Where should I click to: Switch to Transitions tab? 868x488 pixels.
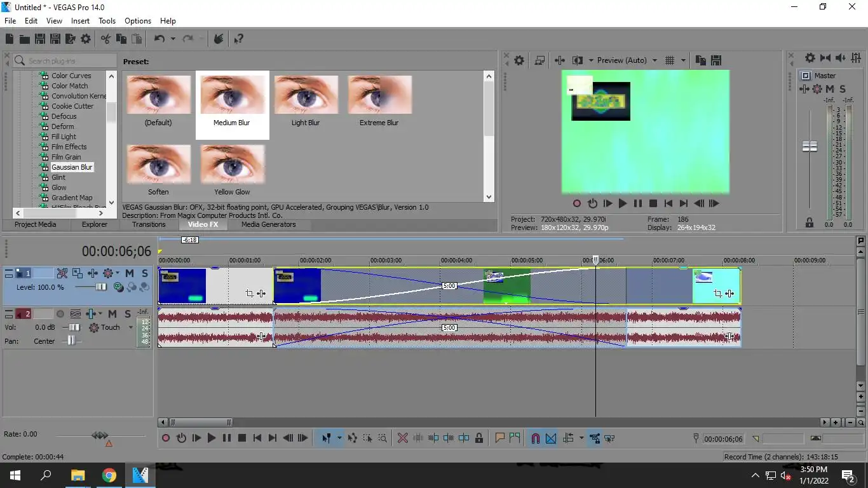(x=149, y=224)
